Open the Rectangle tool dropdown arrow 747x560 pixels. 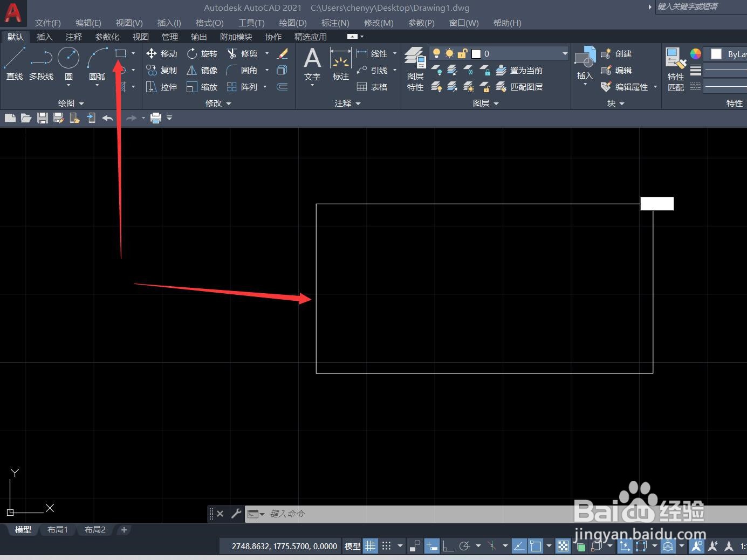[x=133, y=53]
